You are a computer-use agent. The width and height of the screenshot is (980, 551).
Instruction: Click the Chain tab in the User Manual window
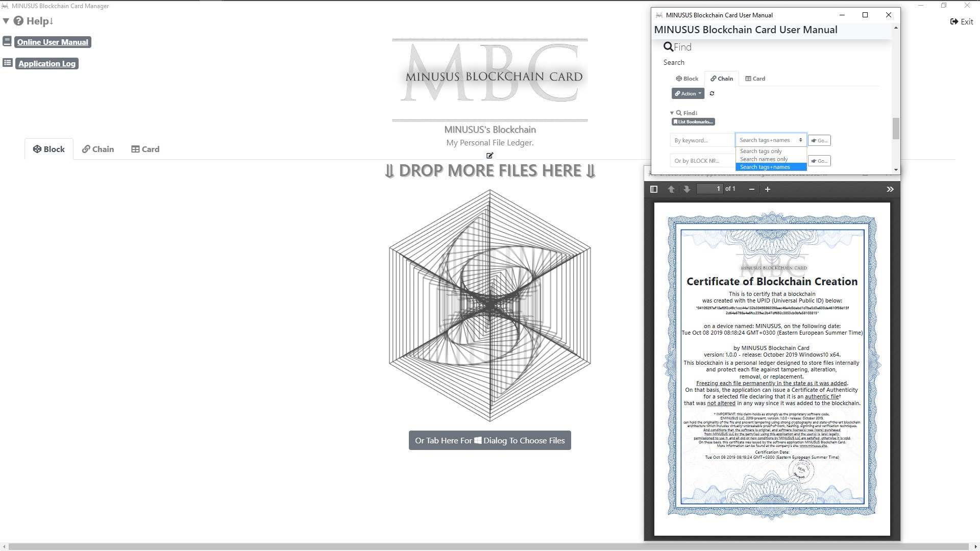(x=722, y=79)
